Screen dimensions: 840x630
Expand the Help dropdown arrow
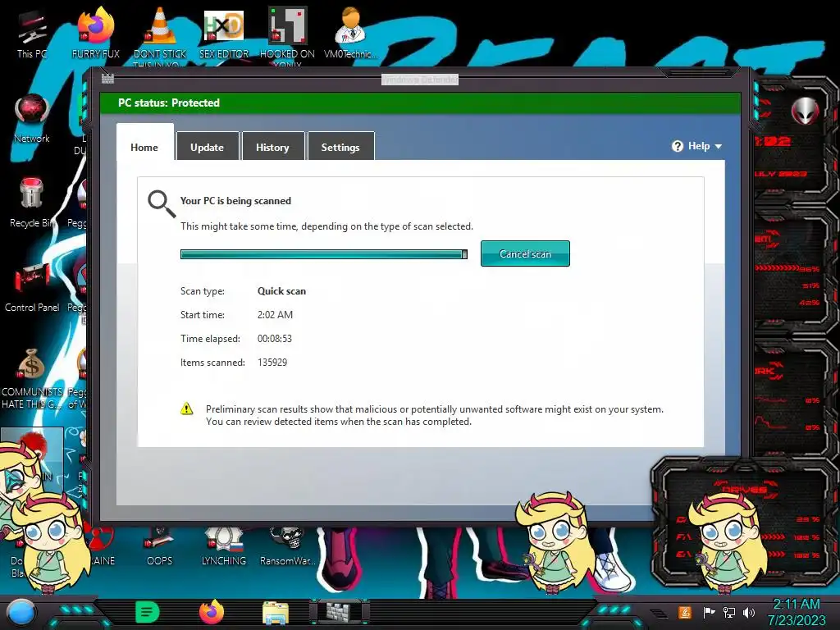coord(719,146)
